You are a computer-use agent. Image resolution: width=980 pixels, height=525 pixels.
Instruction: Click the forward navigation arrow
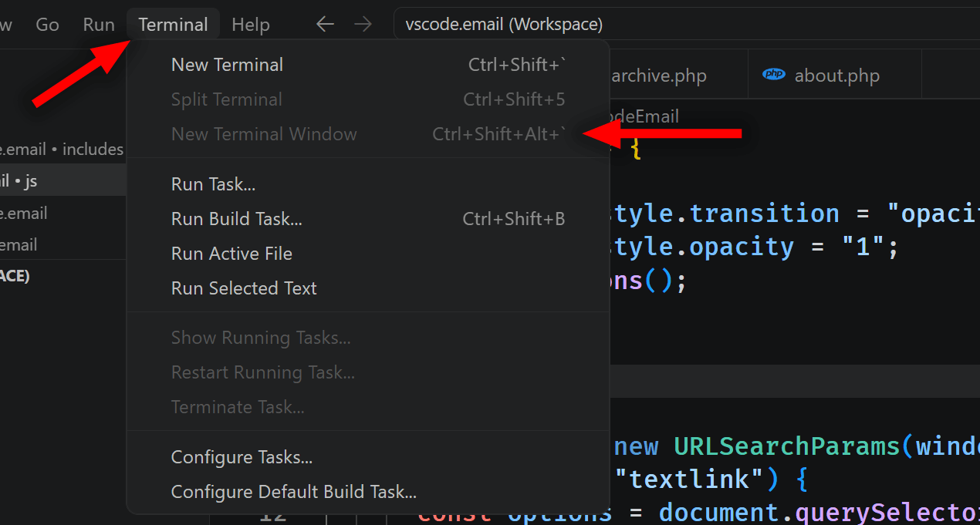[x=363, y=24]
